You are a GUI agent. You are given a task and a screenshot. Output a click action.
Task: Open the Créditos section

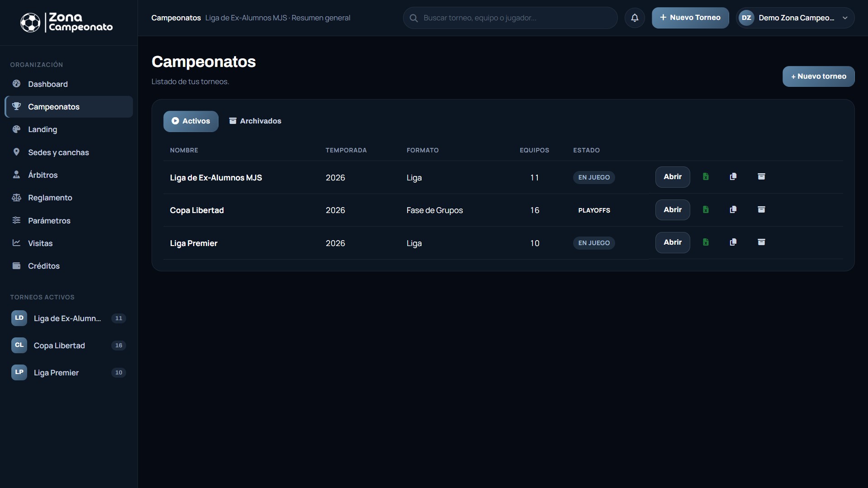pos(69,266)
